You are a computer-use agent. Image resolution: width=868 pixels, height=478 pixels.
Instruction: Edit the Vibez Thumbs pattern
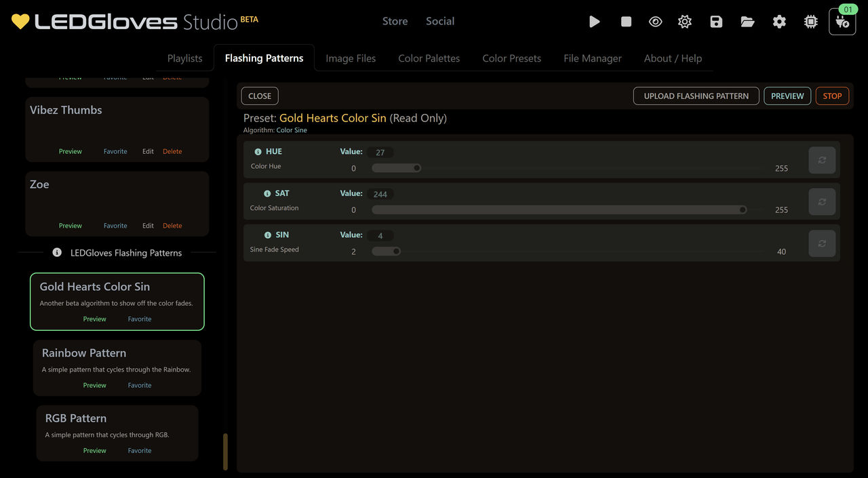point(148,151)
